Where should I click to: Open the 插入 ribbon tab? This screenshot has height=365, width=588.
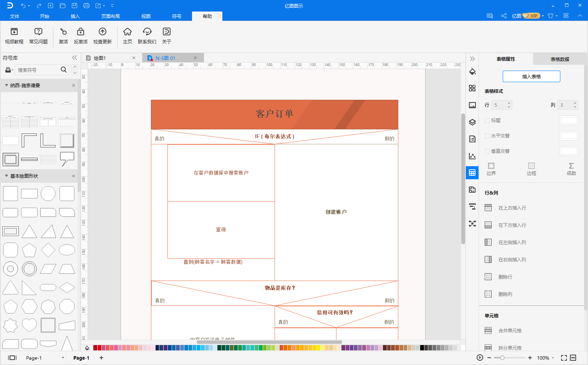point(75,16)
